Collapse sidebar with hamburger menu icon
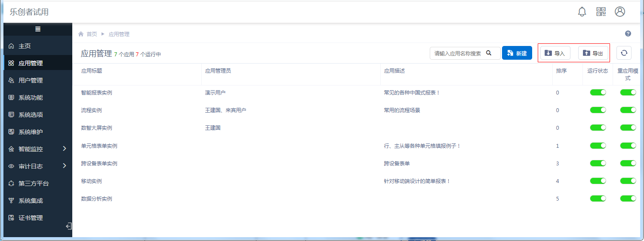The width and height of the screenshot is (644, 241). point(38,29)
